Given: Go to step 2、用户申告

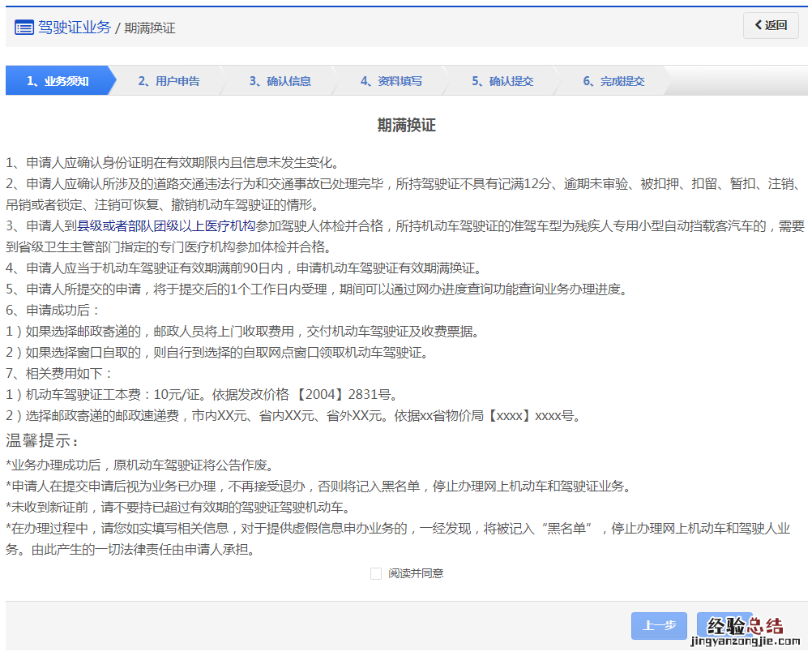Looking at the screenshot, I should click(x=169, y=81).
